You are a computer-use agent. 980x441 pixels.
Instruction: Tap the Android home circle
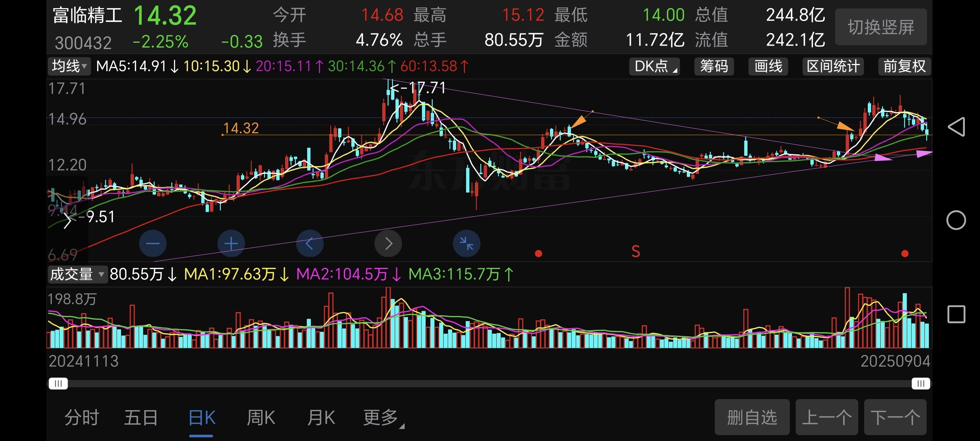956,220
